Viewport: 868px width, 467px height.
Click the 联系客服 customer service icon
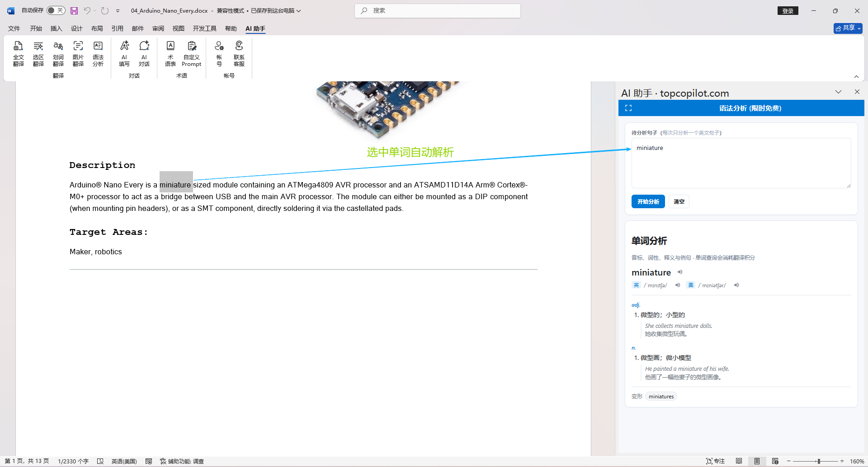click(239, 53)
